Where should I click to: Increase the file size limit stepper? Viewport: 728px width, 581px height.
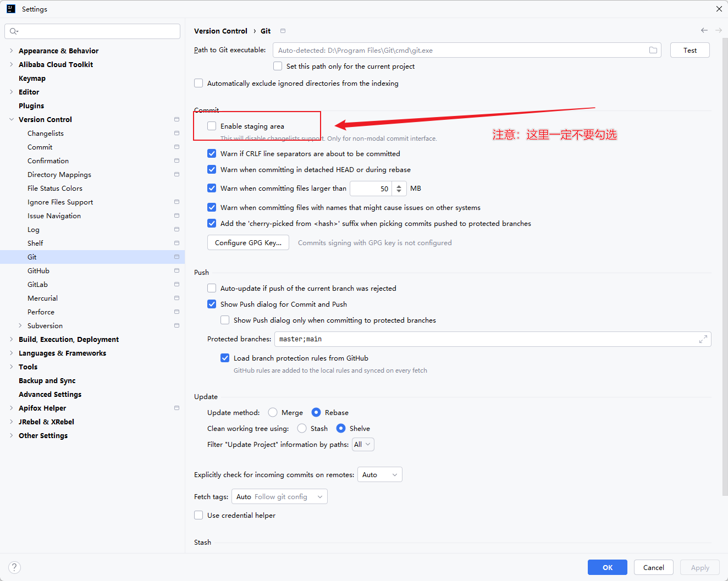pyautogui.click(x=399, y=186)
